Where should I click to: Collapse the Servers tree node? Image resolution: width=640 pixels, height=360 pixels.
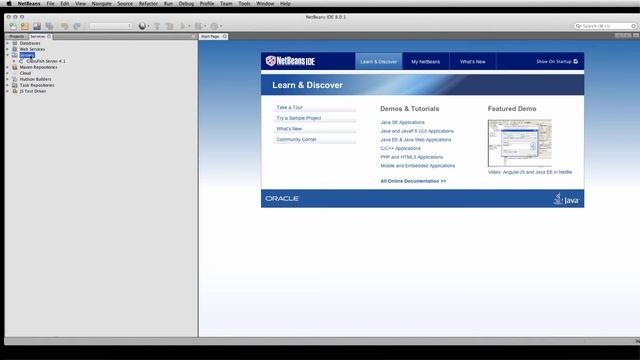pos(7,55)
